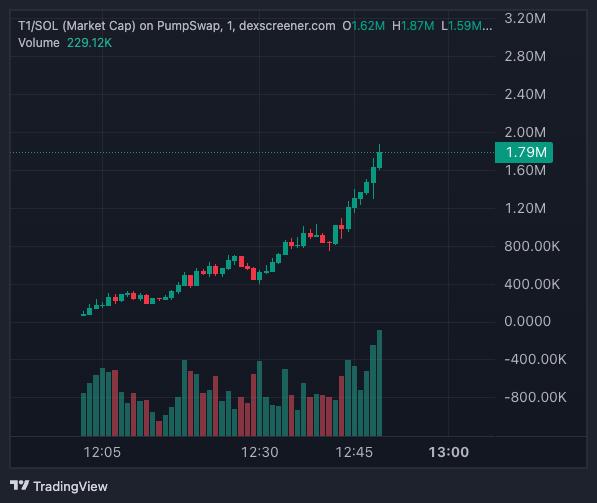Click the 12:45 time axis label
This screenshot has height=503, width=597.
pyautogui.click(x=354, y=452)
